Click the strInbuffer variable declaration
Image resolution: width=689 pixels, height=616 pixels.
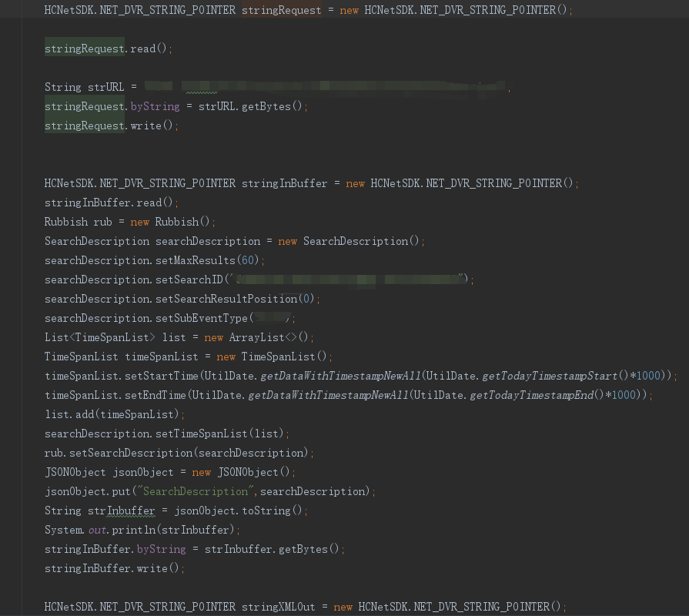click(122, 511)
